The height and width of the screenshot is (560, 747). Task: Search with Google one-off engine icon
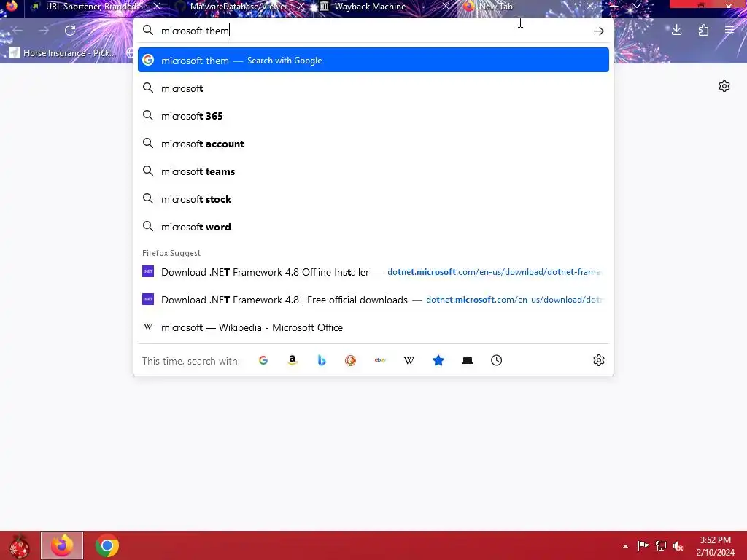263,360
